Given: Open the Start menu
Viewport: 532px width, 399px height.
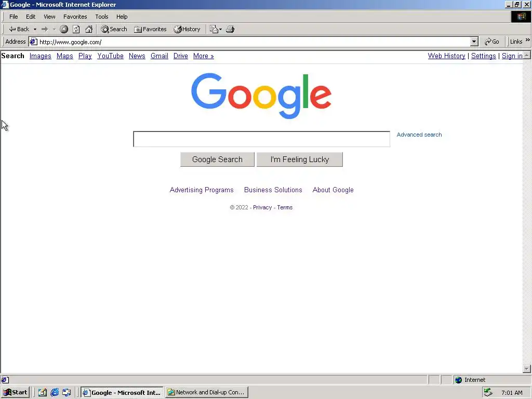Looking at the screenshot, I should click(15, 393).
